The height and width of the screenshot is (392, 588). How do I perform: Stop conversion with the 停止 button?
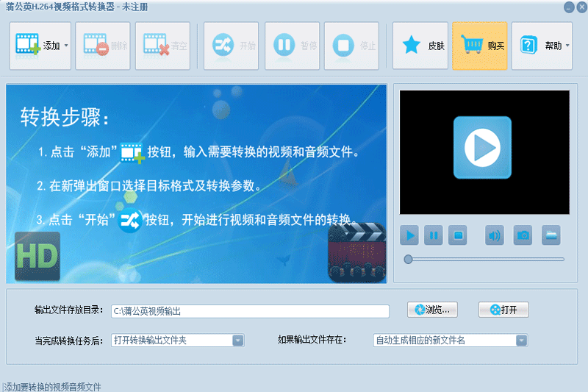click(x=351, y=46)
